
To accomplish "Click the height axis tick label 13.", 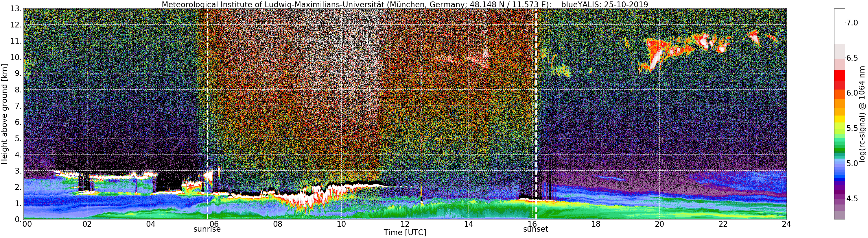I will pyautogui.click(x=16, y=9).
